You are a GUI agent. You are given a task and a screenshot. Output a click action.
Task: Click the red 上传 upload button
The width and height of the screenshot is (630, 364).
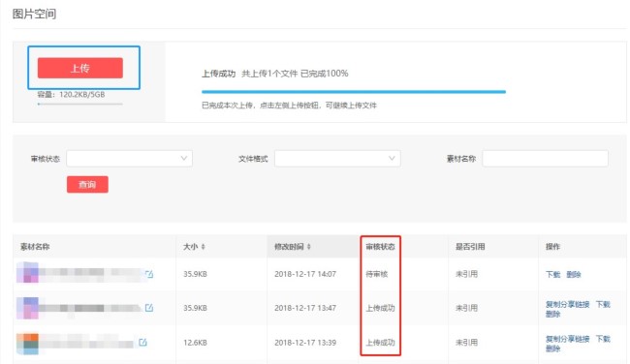(x=80, y=68)
